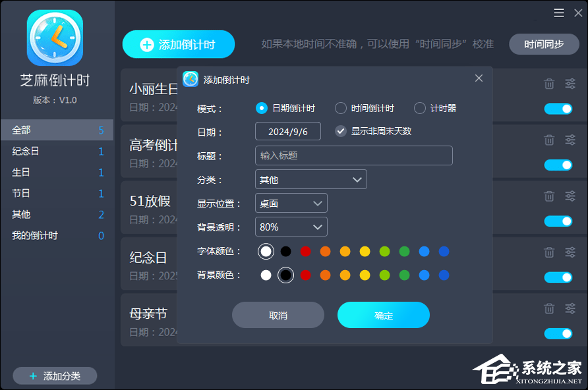Viewport: 588px width, 390px height.
Task: Select the 计时器 mode radio button
Action: tap(419, 108)
